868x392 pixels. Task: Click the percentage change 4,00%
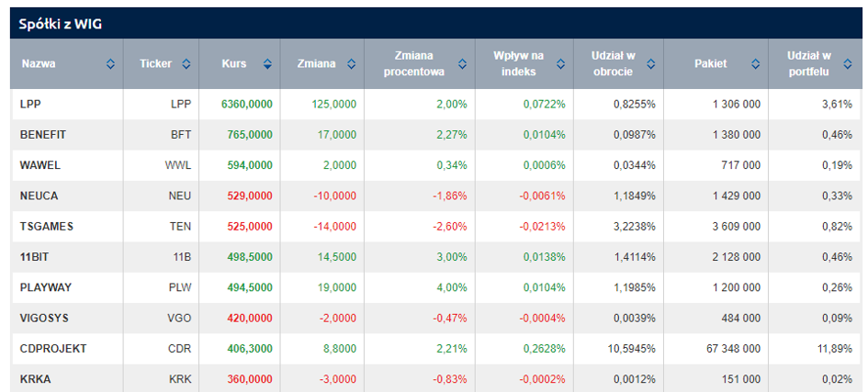coord(453,287)
